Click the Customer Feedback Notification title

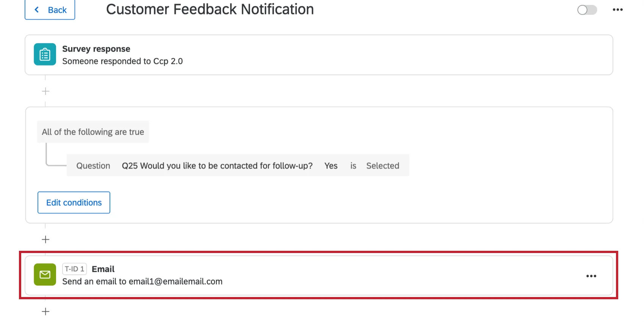pos(210,9)
